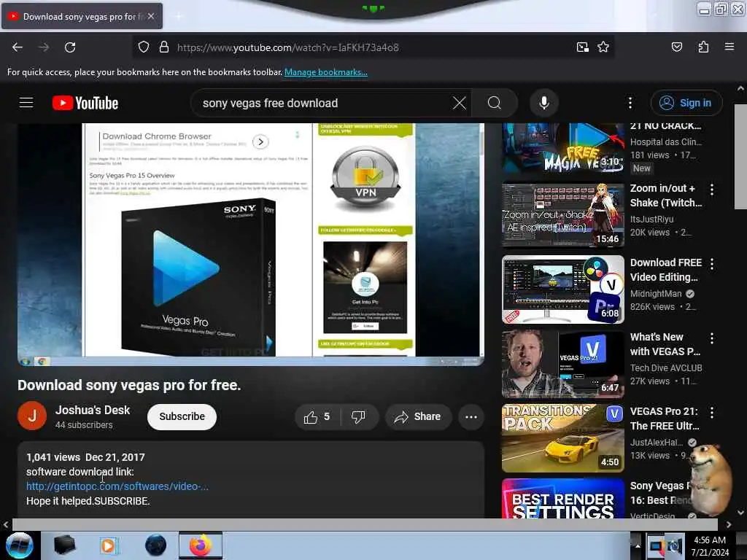Image resolution: width=747 pixels, height=560 pixels.
Task: Open YouTube settings three-dot menu
Action: tap(630, 103)
